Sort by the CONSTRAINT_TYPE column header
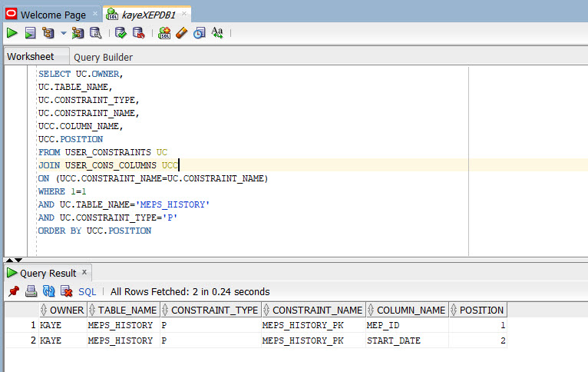588x372 pixels. click(211, 310)
